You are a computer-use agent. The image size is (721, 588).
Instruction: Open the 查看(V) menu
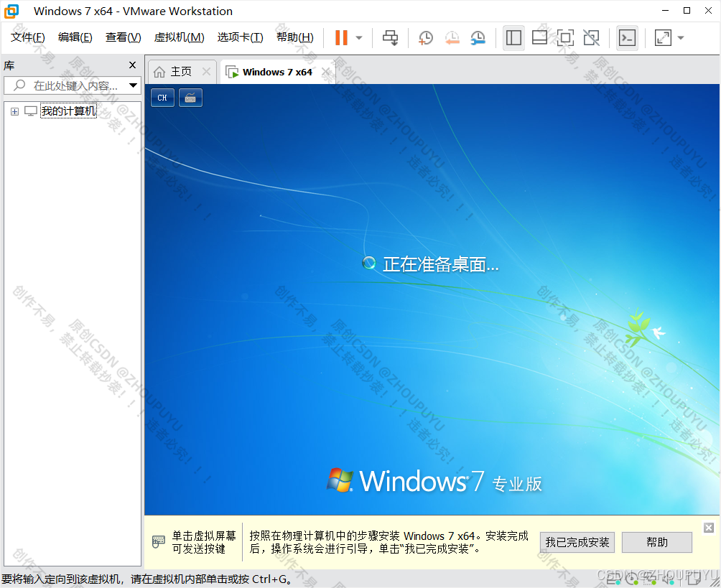tap(124, 37)
